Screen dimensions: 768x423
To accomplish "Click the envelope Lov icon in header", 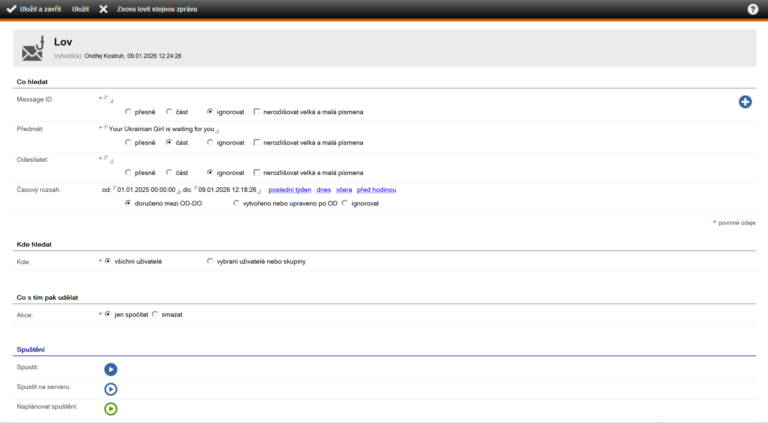I will click(33, 48).
